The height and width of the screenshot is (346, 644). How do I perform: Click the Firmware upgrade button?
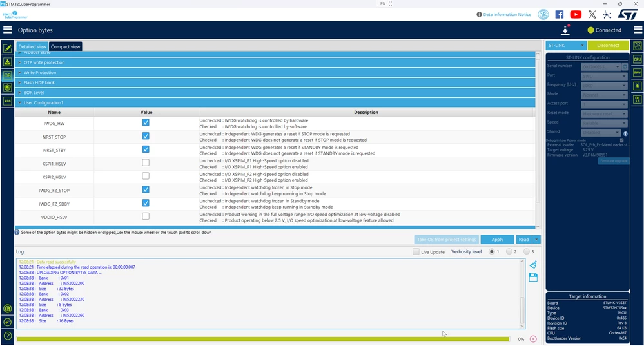pyautogui.click(x=614, y=161)
